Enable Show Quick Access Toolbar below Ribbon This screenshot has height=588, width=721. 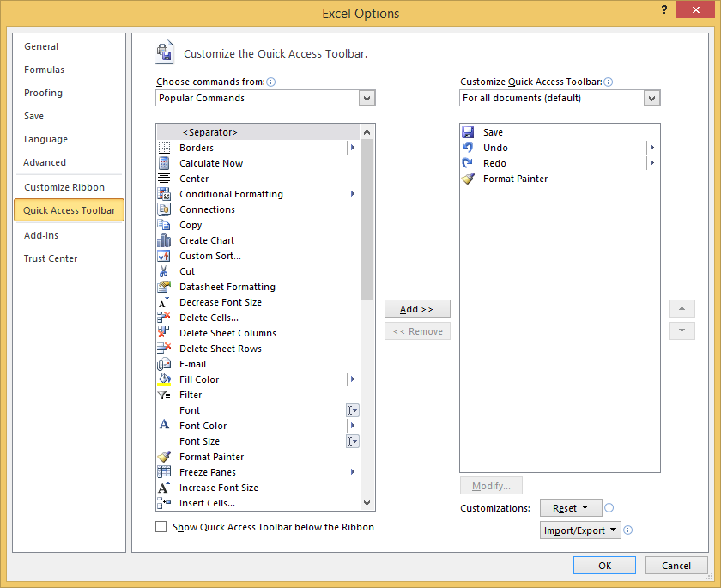point(161,527)
